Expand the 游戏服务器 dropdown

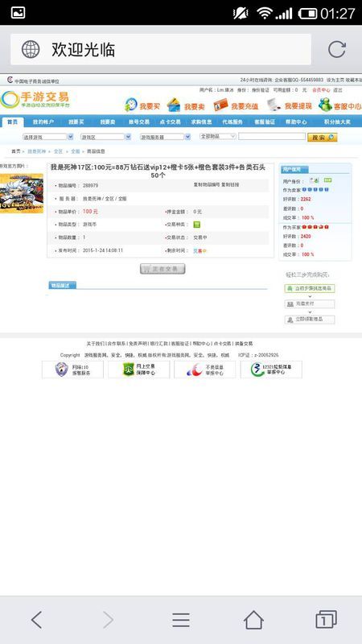click(166, 137)
